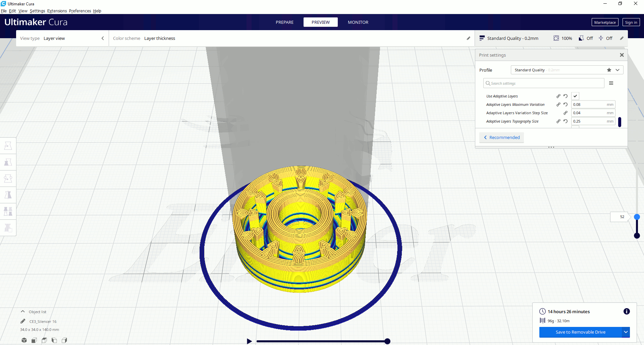Open the Marketplace
The width and height of the screenshot is (644, 345).
pos(605,22)
